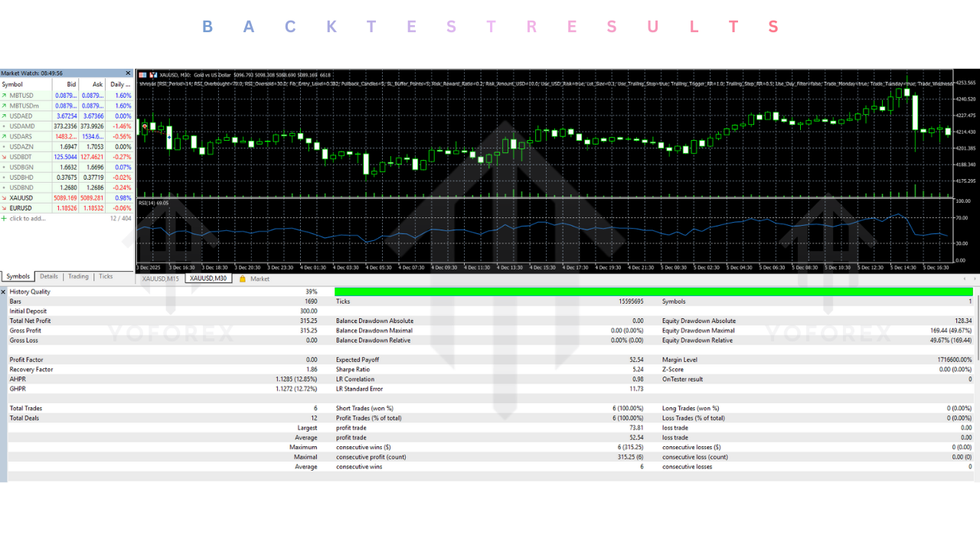This screenshot has width=980, height=551.
Task: Click the chart tabs scroll-right arrow
Action: point(974,279)
